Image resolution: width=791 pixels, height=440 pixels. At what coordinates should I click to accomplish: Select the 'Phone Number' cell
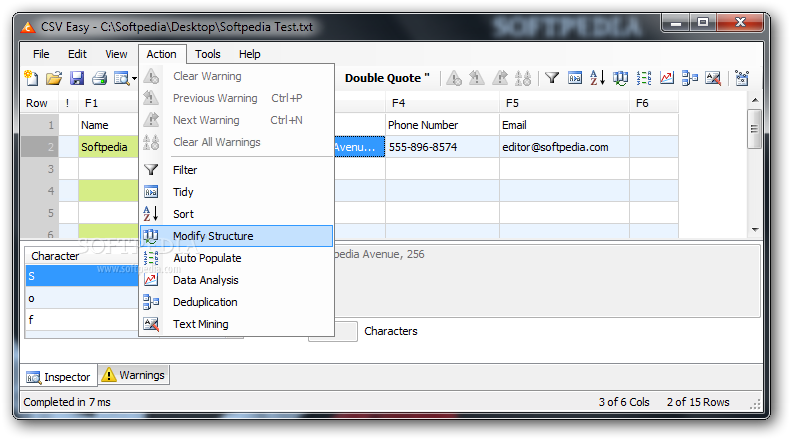[x=442, y=125]
